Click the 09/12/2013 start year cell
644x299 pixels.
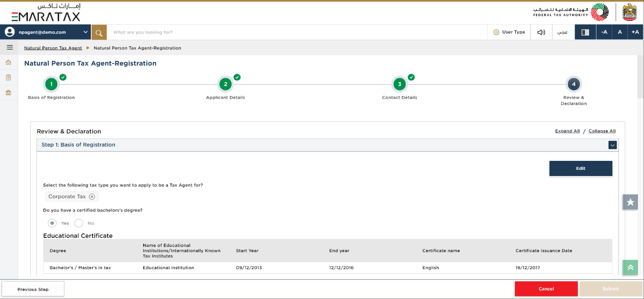(249, 268)
